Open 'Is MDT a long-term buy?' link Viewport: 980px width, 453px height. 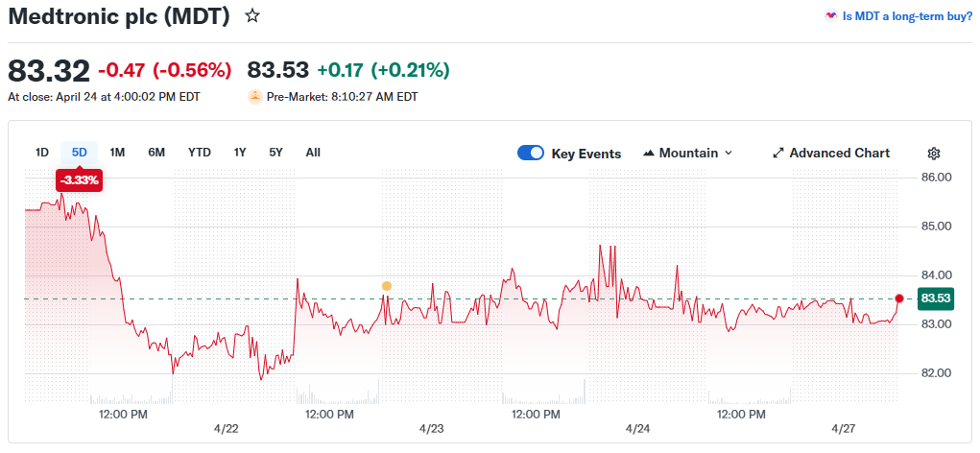point(907,16)
